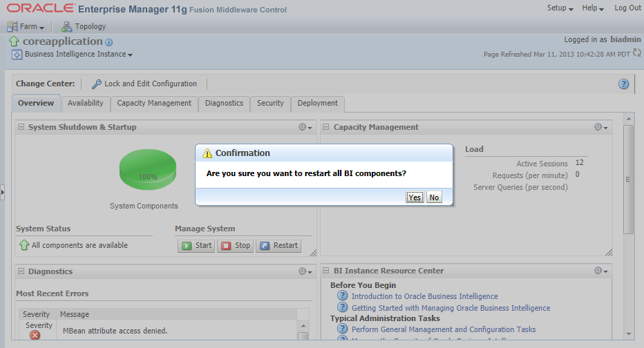This screenshot has width=644, height=348.
Task: Click the Change Center help icon
Action: tap(623, 84)
